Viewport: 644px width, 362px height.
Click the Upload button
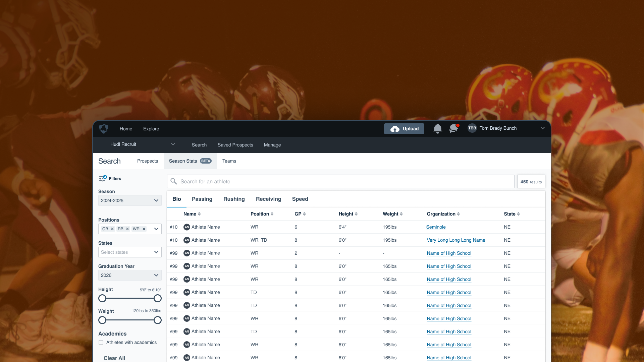[x=404, y=129]
